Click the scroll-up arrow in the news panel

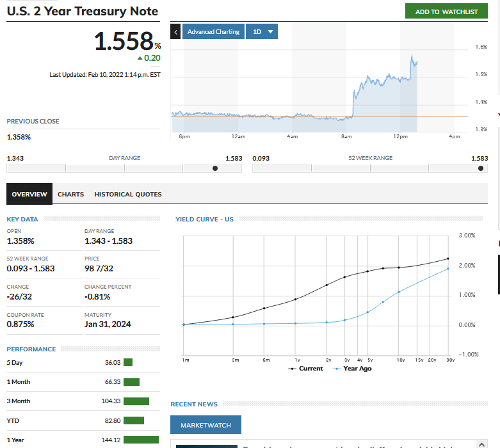482,444
